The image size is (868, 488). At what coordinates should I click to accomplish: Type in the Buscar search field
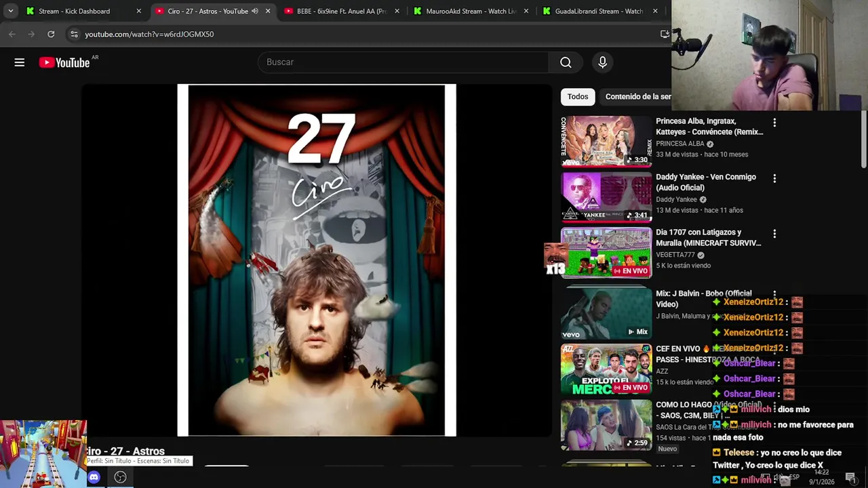pyautogui.click(x=403, y=62)
